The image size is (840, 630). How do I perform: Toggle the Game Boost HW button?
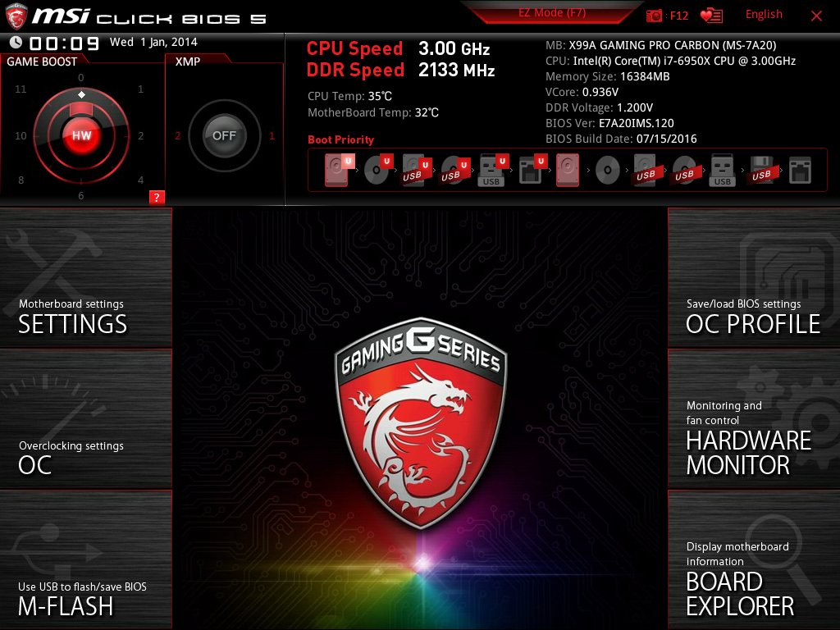tap(81, 135)
